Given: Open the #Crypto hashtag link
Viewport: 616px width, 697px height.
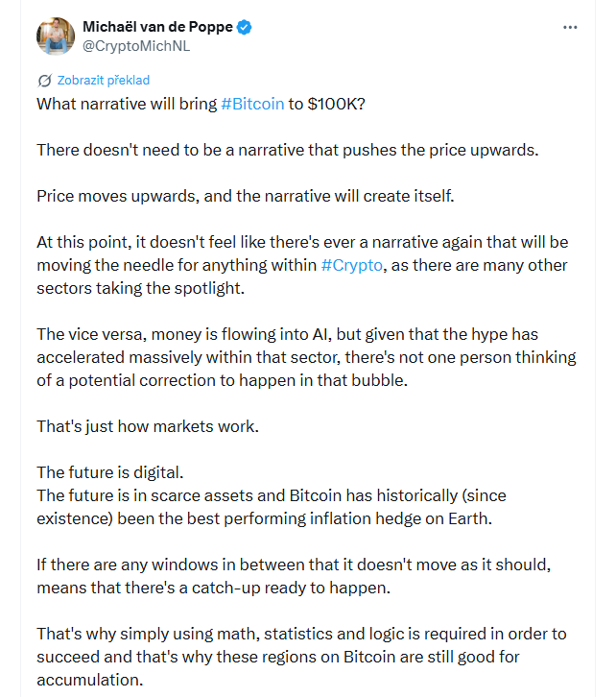Looking at the screenshot, I should click(x=351, y=265).
